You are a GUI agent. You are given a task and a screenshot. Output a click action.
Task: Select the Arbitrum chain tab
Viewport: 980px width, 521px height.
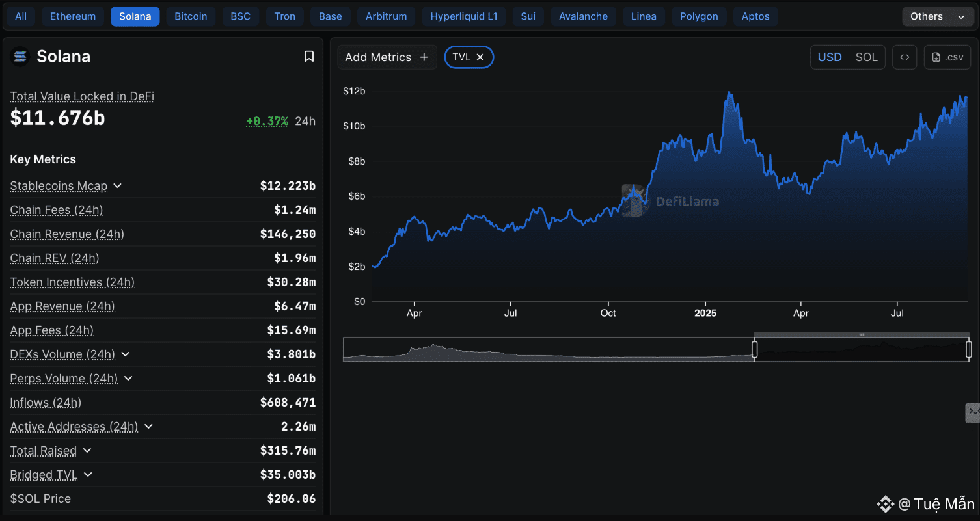click(387, 16)
